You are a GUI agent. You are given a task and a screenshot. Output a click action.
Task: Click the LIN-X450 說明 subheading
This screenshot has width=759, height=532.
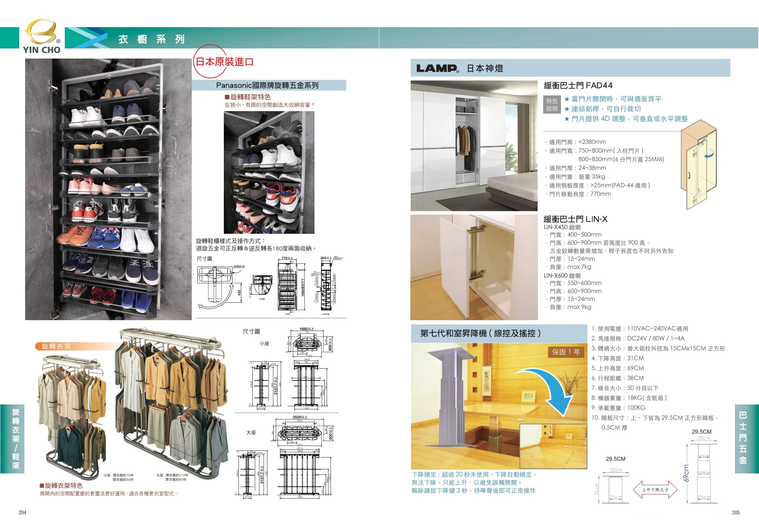tap(562, 227)
